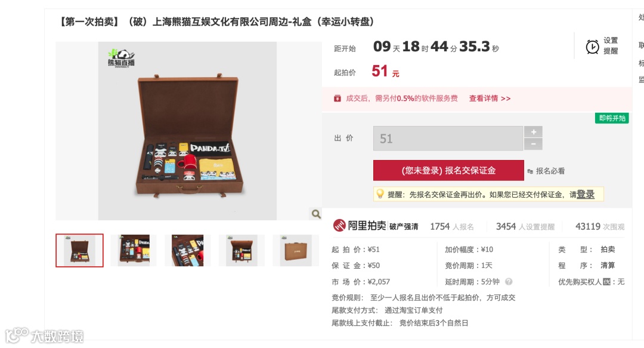Image resolution: width=644 pixels, height=348 pixels.
Task: Click the 优 priority buyer badge
Action: [606, 282]
